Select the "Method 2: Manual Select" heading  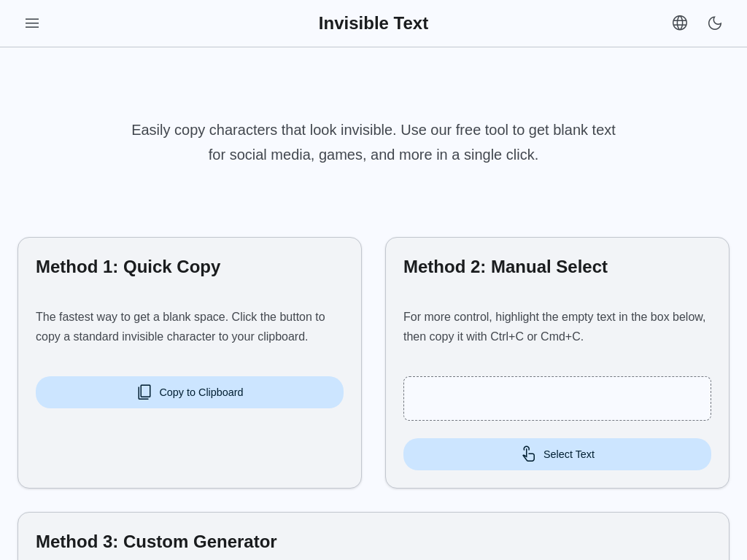point(506,267)
